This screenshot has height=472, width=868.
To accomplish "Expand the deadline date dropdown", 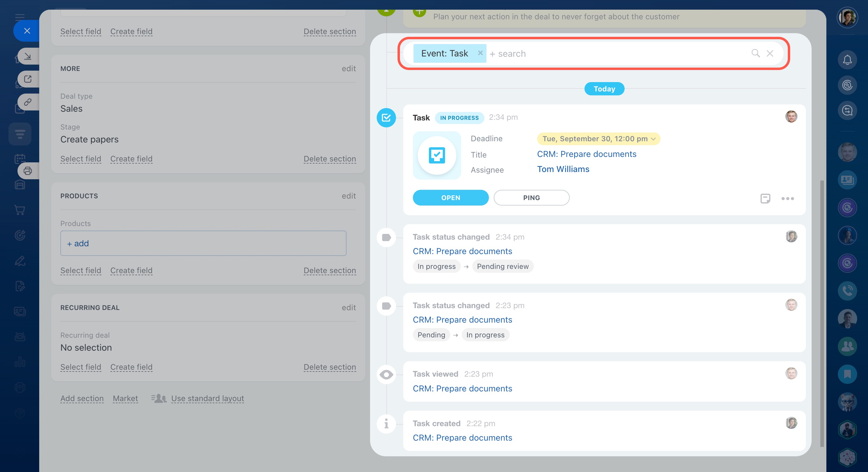I will (653, 139).
